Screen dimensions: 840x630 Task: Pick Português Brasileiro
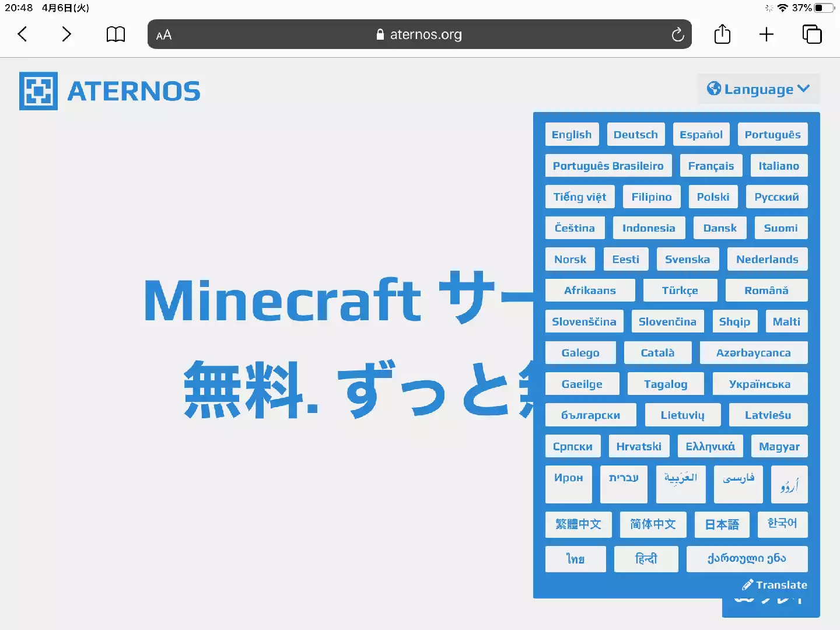click(x=608, y=166)
